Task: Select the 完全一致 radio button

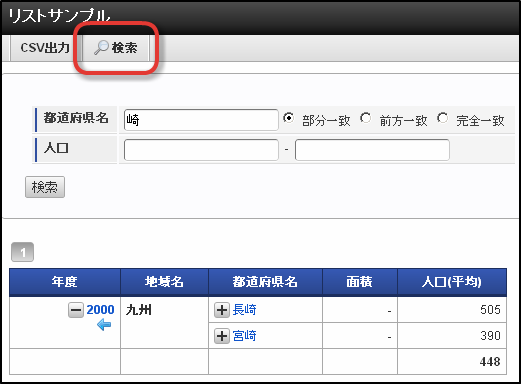Action: click(442, 118)
